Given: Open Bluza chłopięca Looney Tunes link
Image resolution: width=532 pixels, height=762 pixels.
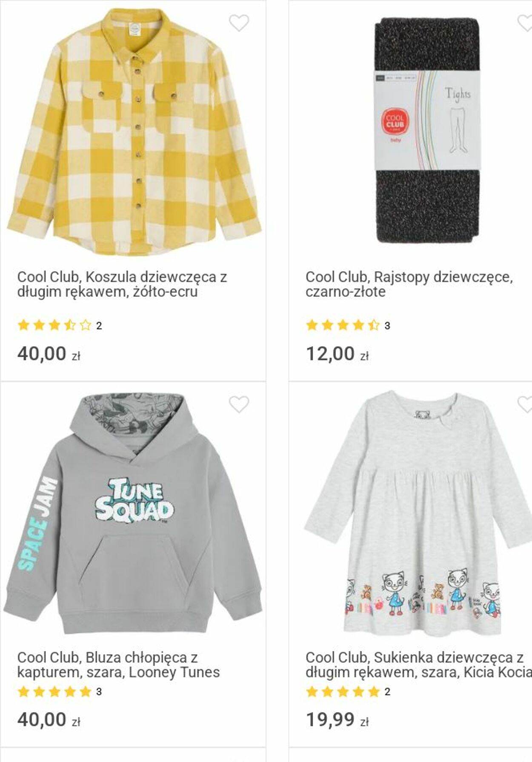Looking at the screenshot, I should pos(119,665).
